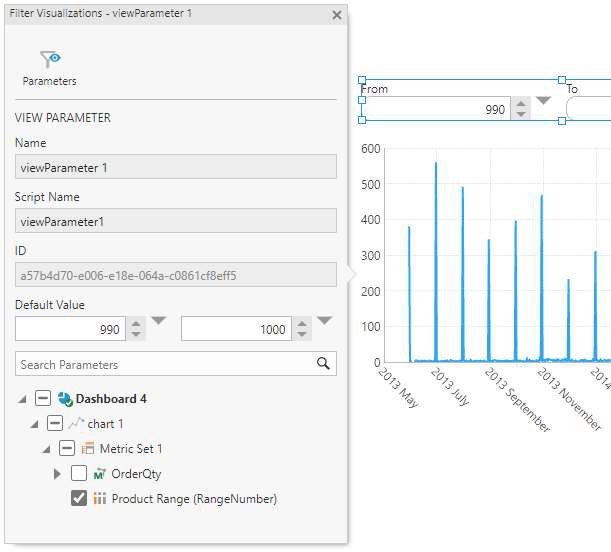The image size is (611, 552).
Task: Collapse the Dashboard 4 tree node
Action: tap(22, 399)
